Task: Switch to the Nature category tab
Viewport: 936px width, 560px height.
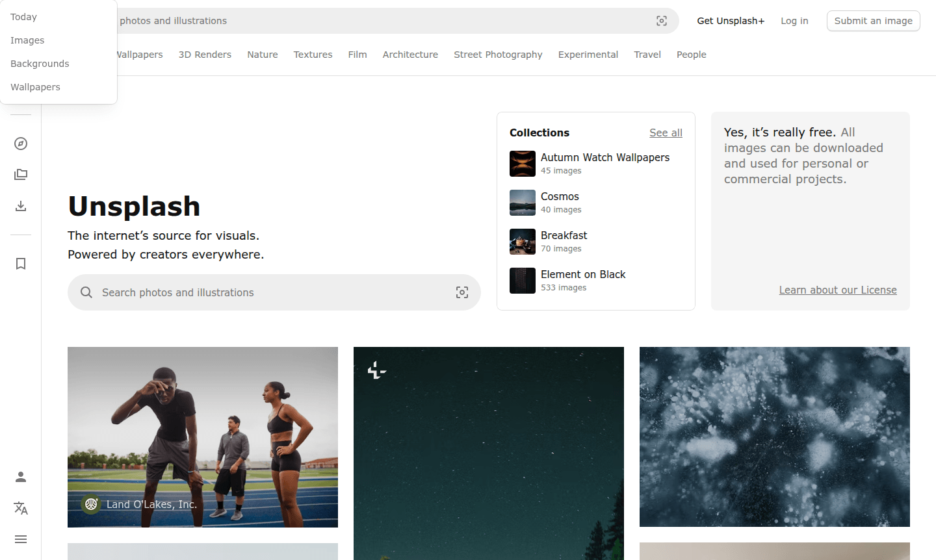Action: [x=262, y=55]
